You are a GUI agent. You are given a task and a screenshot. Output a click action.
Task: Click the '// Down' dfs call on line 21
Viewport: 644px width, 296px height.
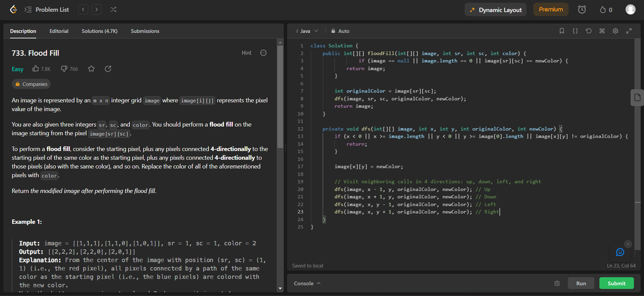[415, 197]
